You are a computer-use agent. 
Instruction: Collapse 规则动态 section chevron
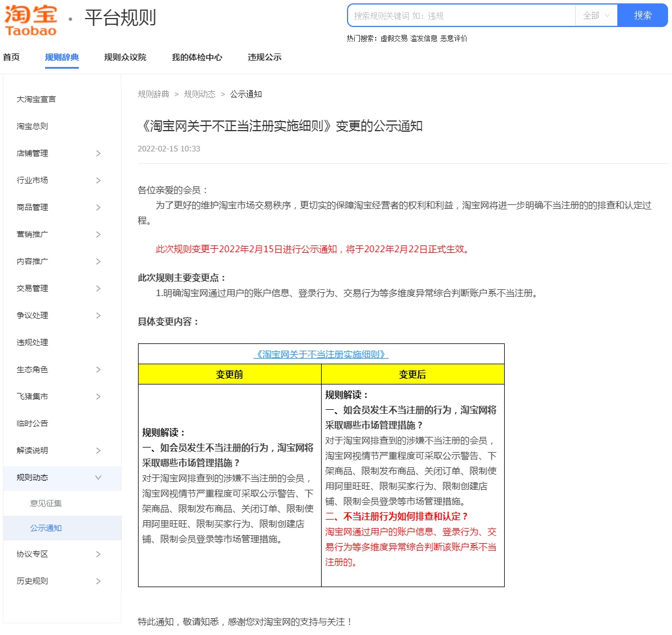point(98,477)
